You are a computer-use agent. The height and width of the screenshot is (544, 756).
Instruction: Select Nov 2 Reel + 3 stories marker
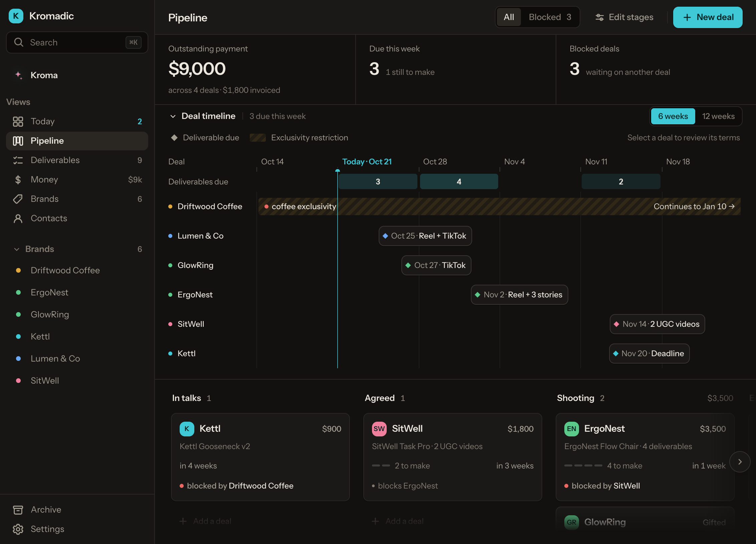pos(519,295)
